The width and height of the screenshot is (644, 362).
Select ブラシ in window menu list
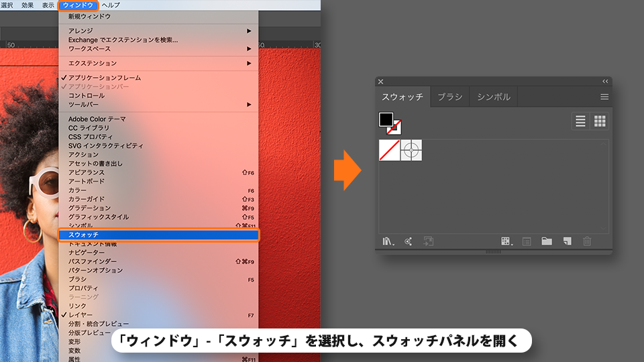158,279
